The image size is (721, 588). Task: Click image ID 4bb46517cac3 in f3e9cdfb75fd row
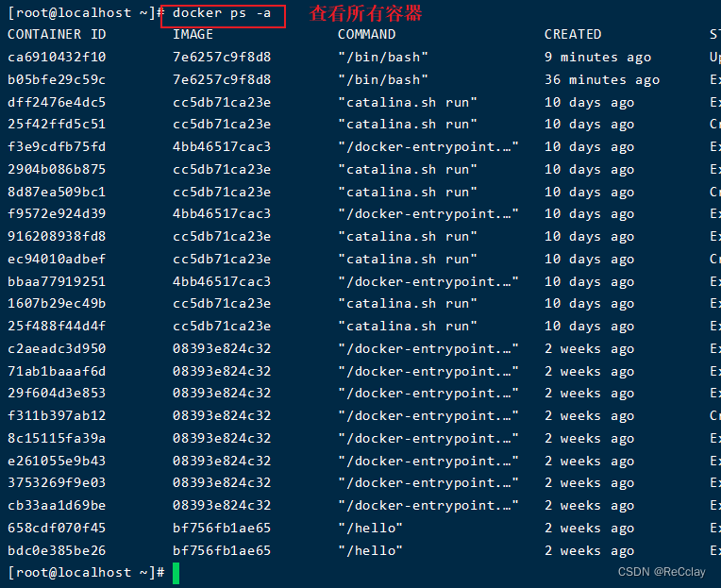[222, 146]
